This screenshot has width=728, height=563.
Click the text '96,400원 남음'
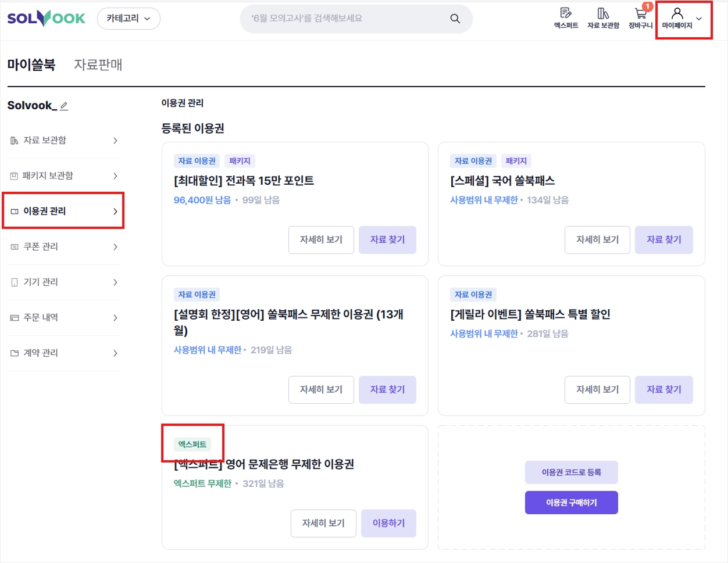pos(202,200)
